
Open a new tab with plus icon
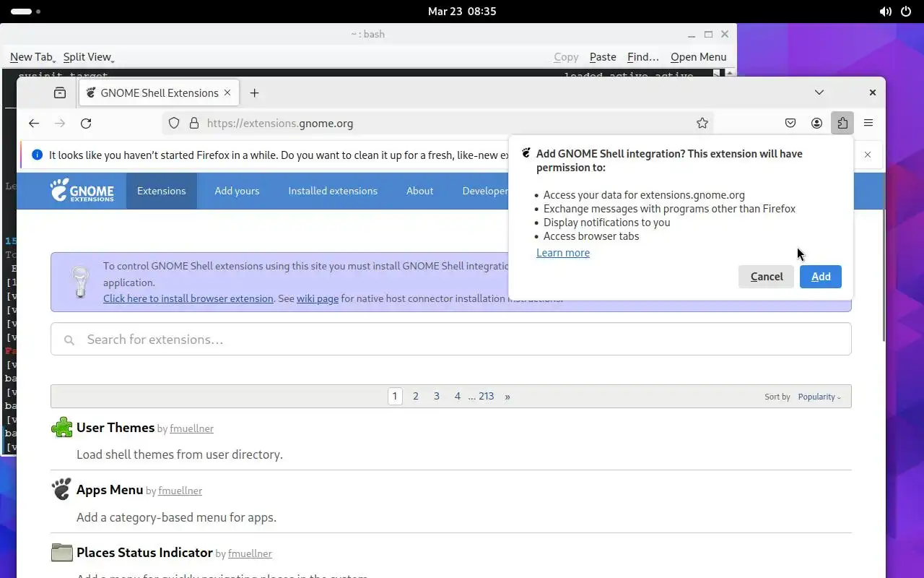click(254, 92)
